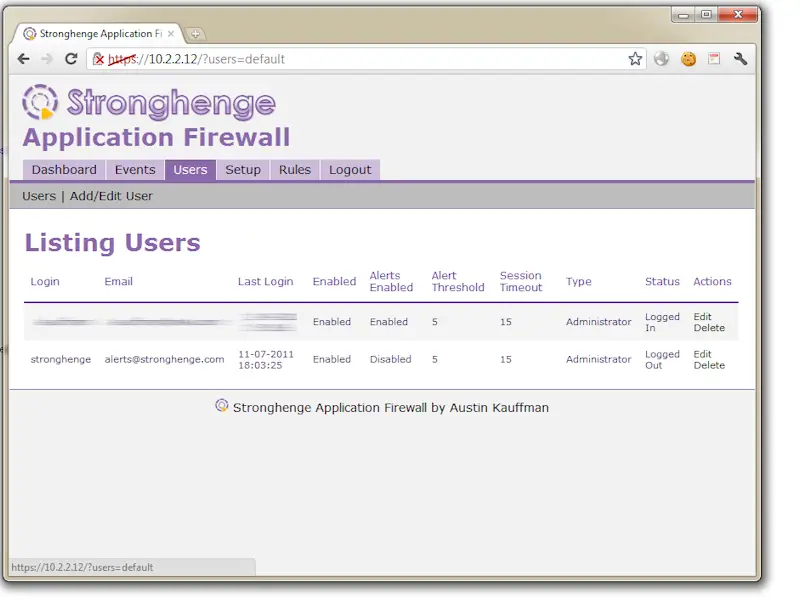Delete the logged-in blurred user
The height and width of the screenshot is (600, 800).
click(x=709, y=328)
